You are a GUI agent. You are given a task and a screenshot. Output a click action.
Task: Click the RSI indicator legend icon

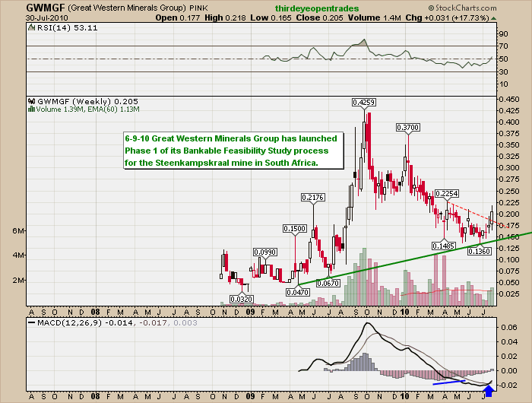click(32, 28)
